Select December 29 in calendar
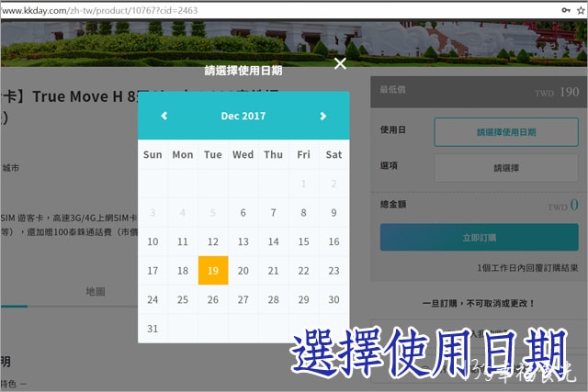This screenshot has width=588, height=392. tap(304, 300)
